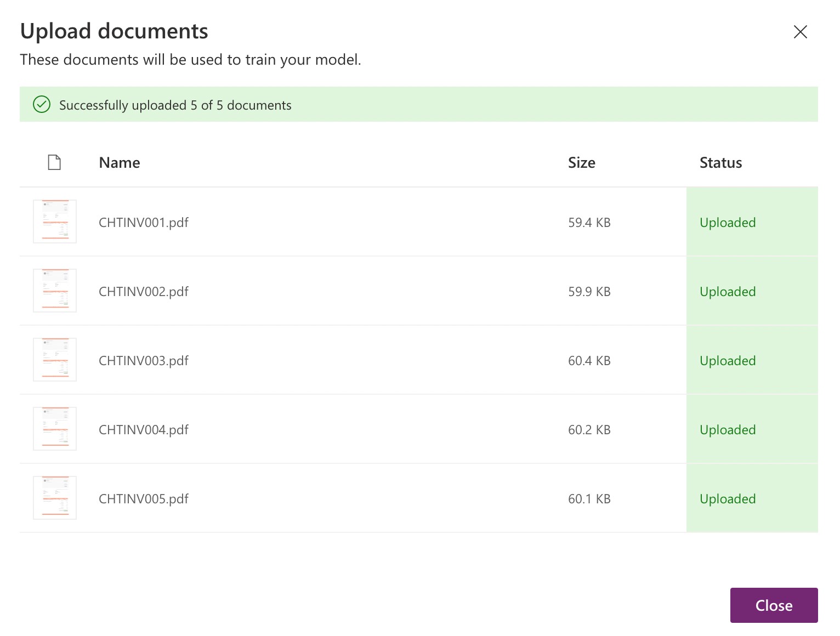Screen dimensions: 840x636
Task: Click the Upload documents dialog title
Action: point(114,31)
